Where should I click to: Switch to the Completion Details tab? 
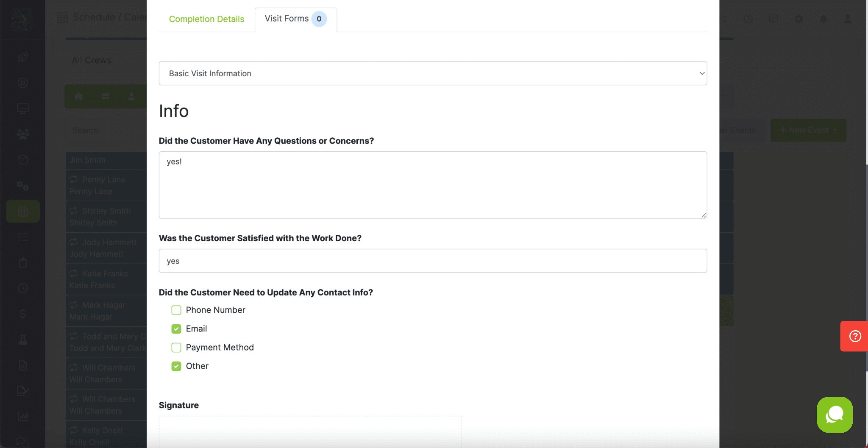tap(206, 19)
